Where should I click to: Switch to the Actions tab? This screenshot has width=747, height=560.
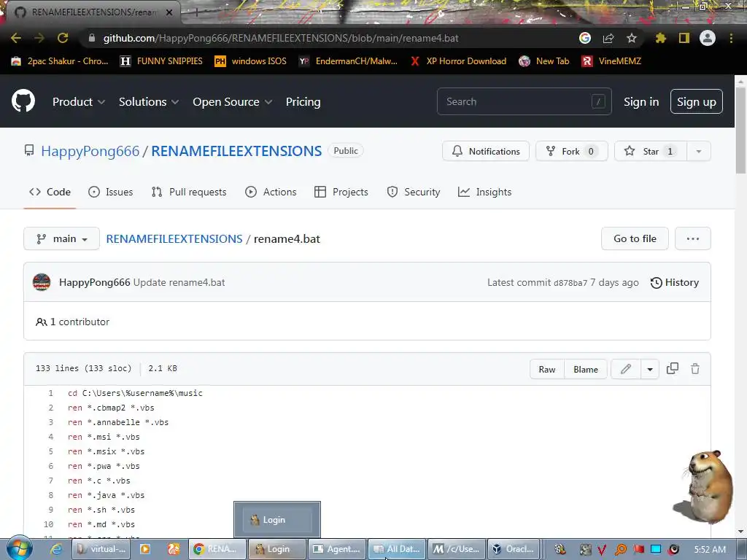click(x=271, y=192)
